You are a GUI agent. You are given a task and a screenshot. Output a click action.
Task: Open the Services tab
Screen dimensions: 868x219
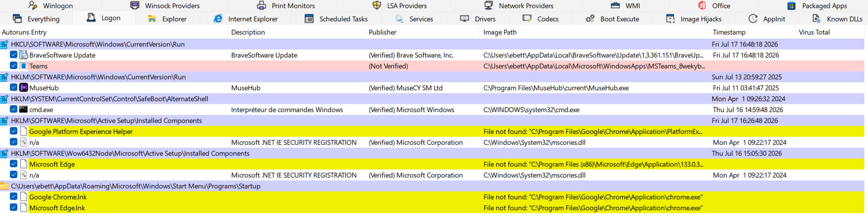[414, 19]
